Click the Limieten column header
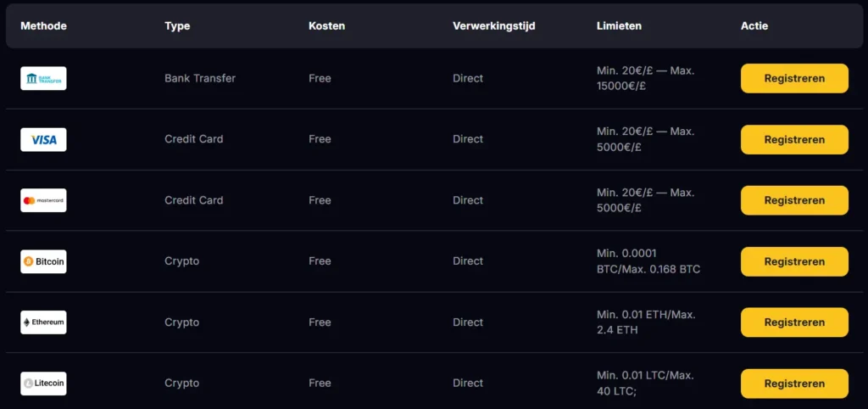Image resolution: width=868 pixels, height=409 pixels. pos(619,26)
